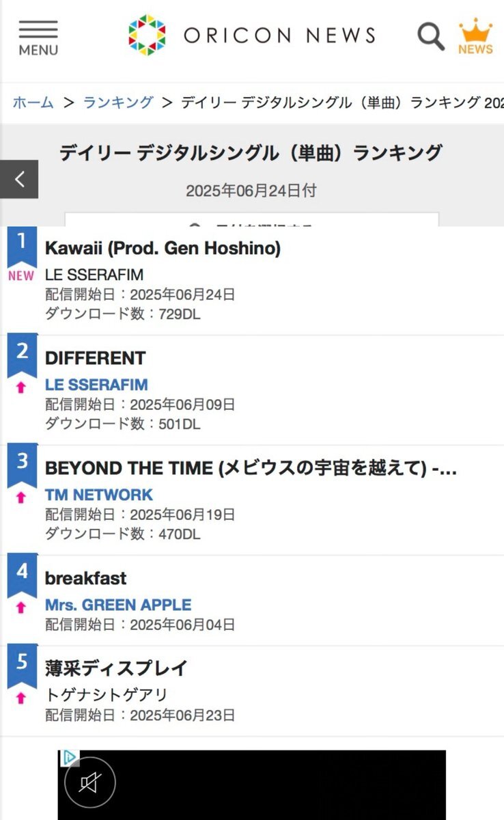Screen dimensions: 504x820
Task: Tap the search magnifier icon
Action: tap(431, 36)
